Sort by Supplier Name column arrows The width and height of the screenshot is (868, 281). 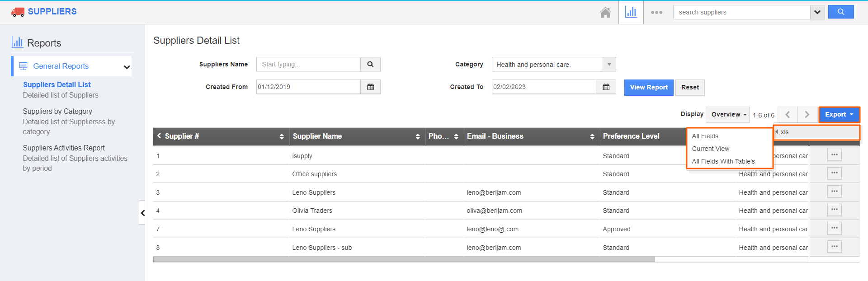point(418,136)
